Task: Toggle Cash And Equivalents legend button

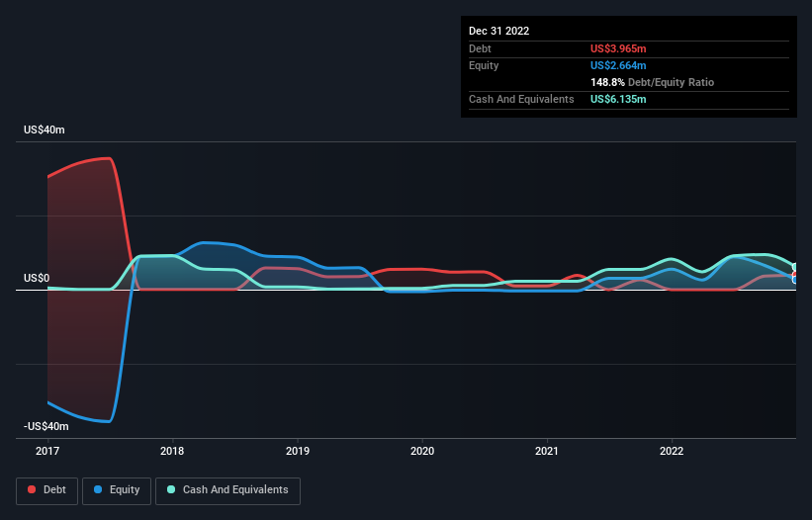Action: pyautogui.click(x=227, y=490)
